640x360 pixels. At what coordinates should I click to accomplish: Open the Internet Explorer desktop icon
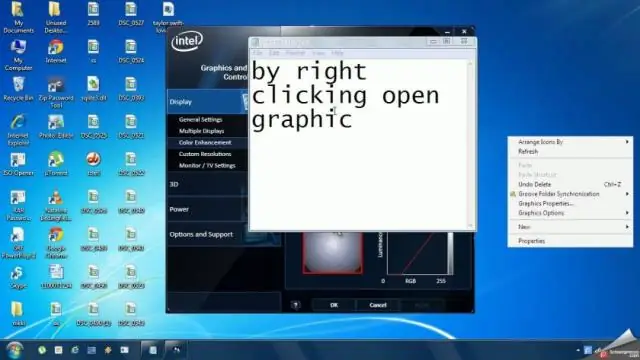click(18, 130)
